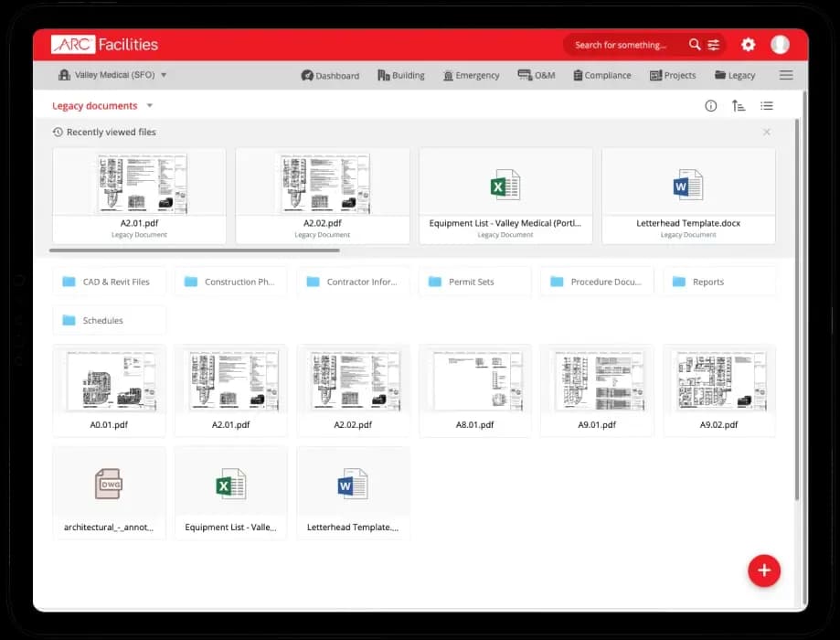Expand the Legacy documents dropdown
The width and height of the screenshot is (840, 640).
(x=150, y=105)
